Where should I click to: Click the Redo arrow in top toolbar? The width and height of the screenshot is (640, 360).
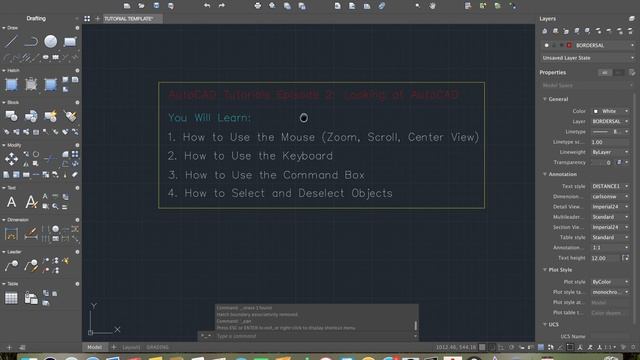pyautogui.click(x=222, y=5)
